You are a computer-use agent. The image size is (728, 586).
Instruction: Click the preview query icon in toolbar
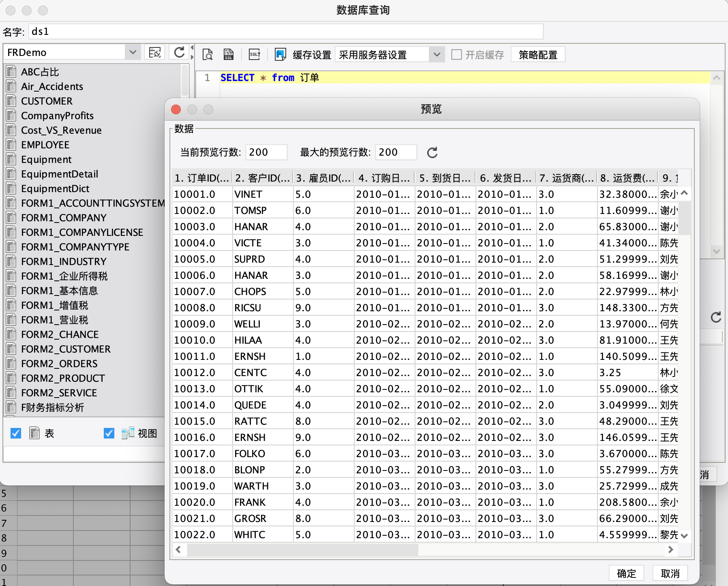click(x=208, y=54)
